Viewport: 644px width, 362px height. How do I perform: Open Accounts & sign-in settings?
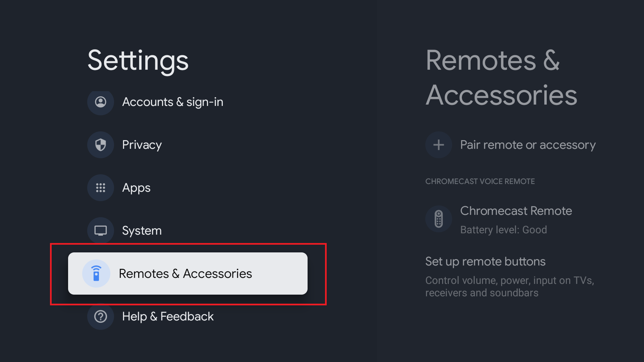click(172, 102)
